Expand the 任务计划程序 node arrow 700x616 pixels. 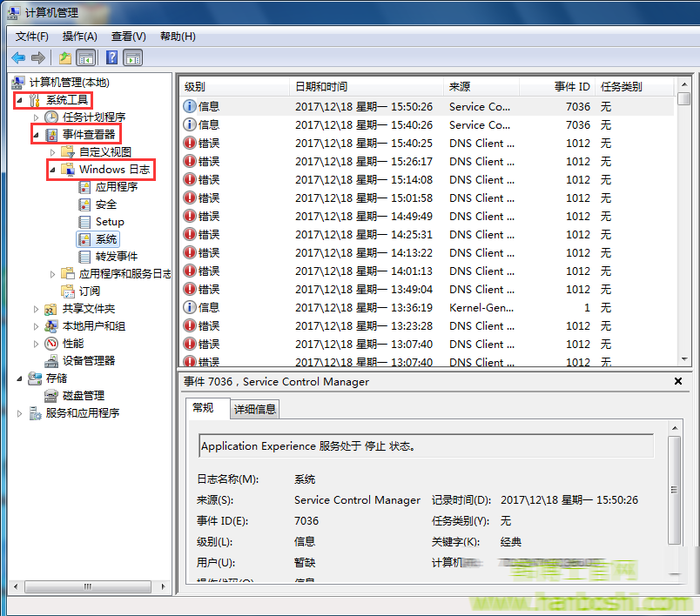(x=36, y=117)
